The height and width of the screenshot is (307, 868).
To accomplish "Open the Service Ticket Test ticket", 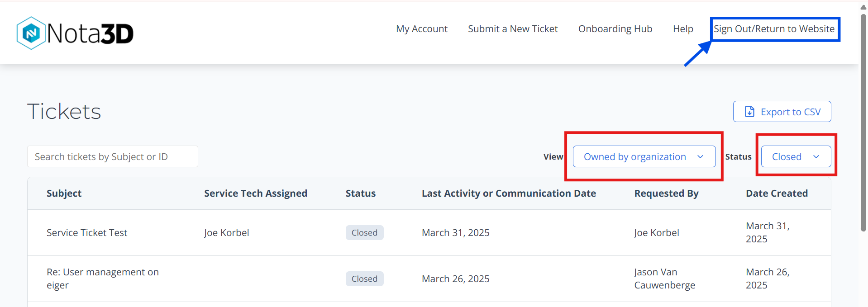I will pos(86,232).
